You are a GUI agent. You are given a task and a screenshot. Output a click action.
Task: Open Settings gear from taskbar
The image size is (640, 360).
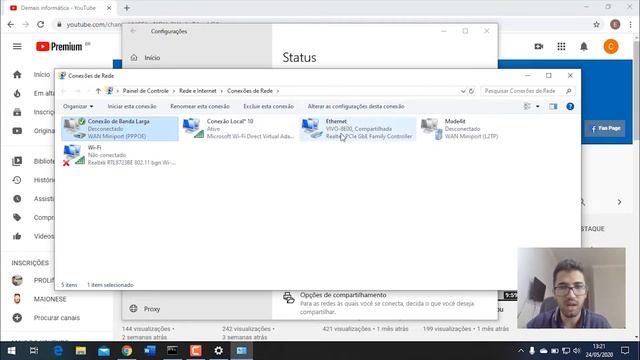coord(219,351)
